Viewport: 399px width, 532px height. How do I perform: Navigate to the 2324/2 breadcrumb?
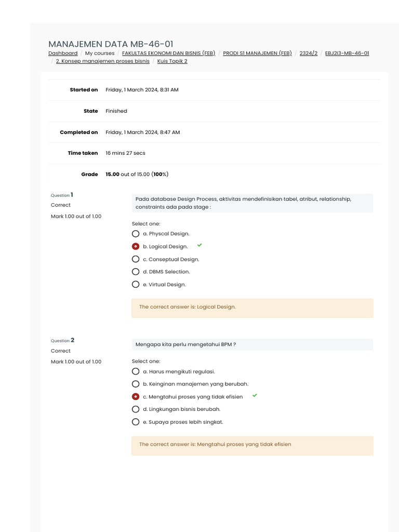(x=309, y=53)
